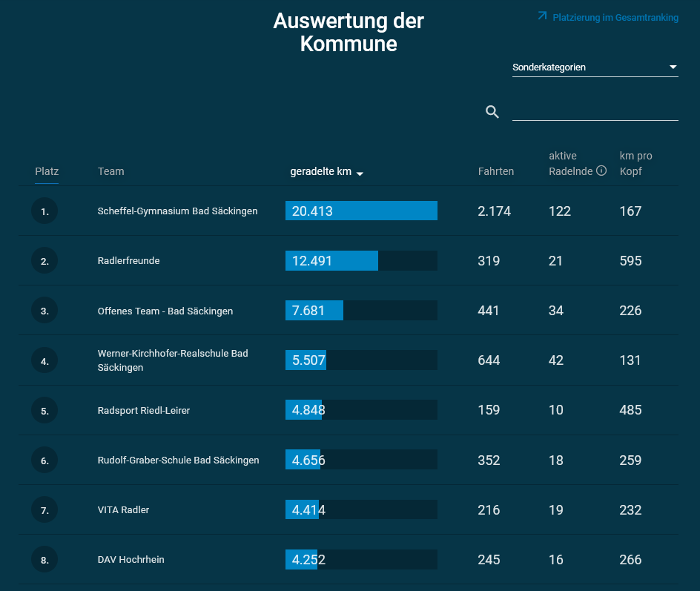Click rank 5 circle badge
The width and height of the screenshot is (700, 591).
coord(44,410)
